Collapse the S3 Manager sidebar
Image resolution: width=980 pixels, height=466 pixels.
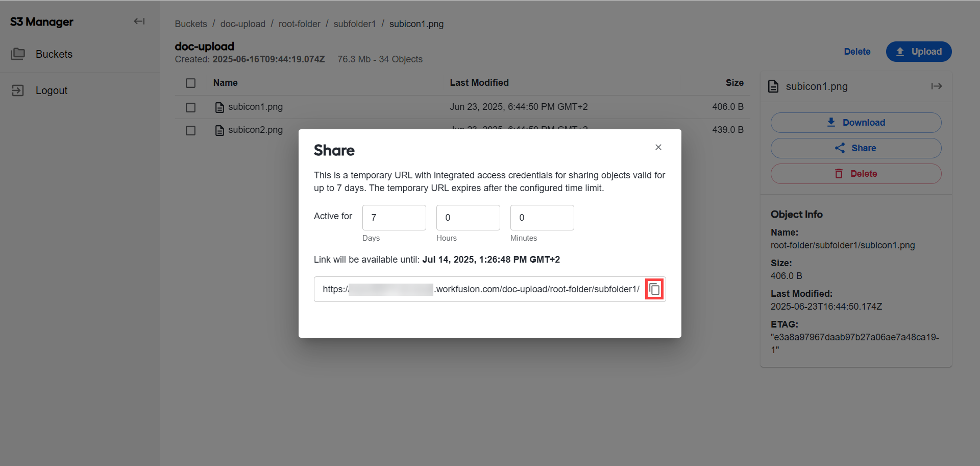coord(139,21)
